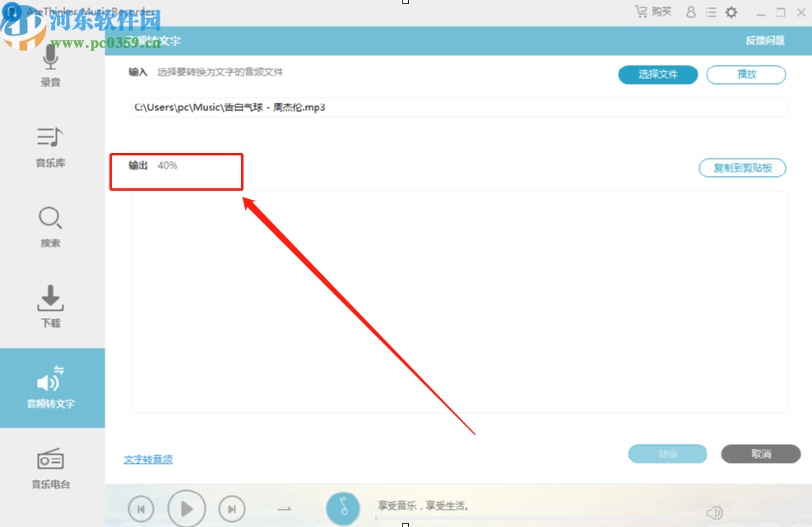This screenshot has width=812, height=527.
Task: Open the user account icon
Action: [690, 12]
